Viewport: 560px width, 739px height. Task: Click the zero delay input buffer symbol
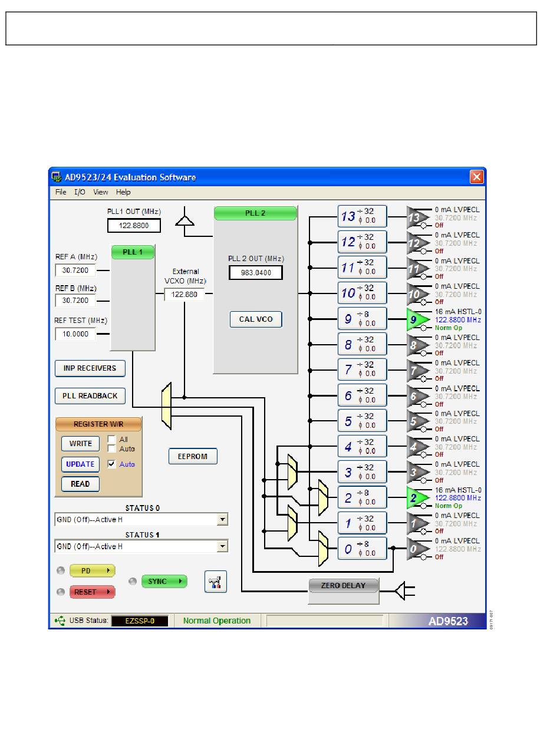[400, 590]
